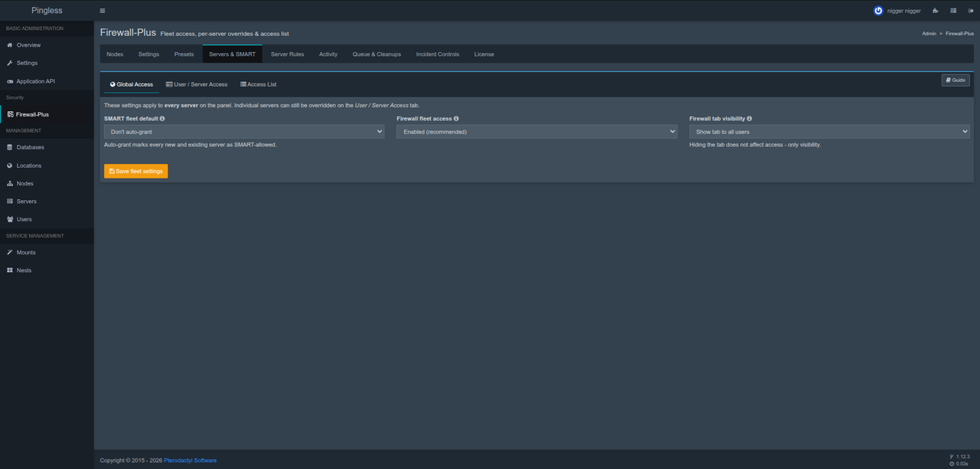Switch to the Incident Controls tab

click(438, 54)
